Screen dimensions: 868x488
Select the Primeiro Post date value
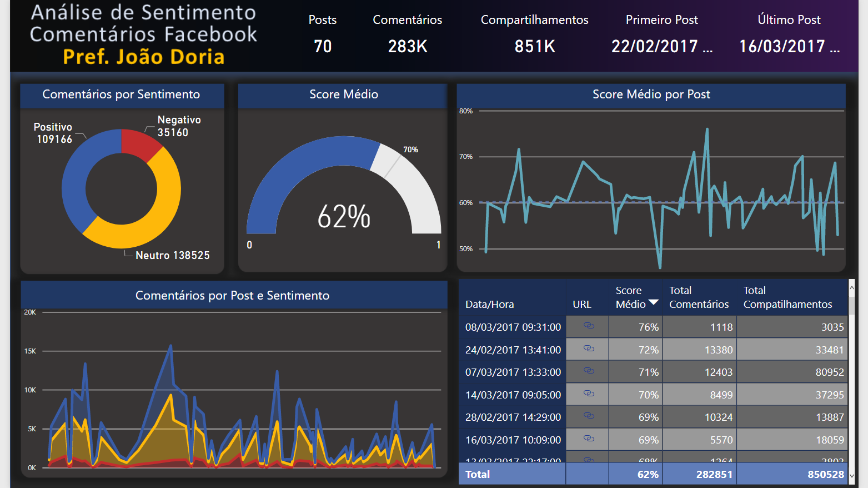pos(662,46)
